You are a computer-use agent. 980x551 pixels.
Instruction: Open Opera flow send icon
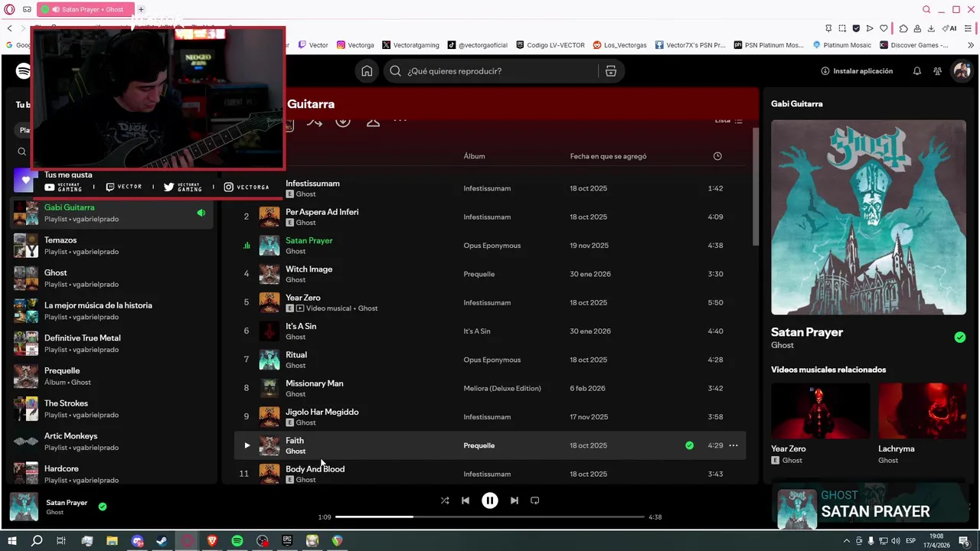(870, 28)
